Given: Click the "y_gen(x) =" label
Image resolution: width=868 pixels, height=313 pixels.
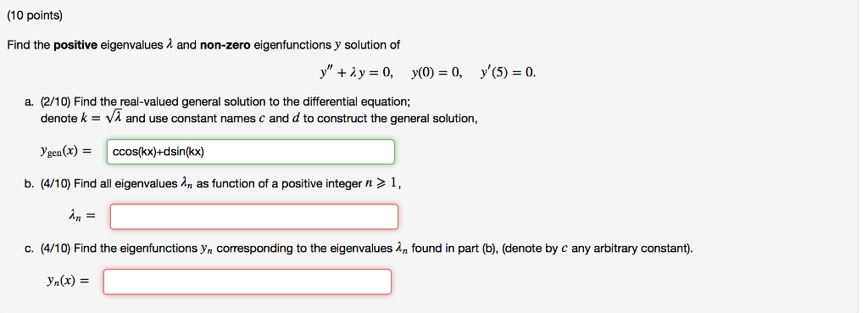Looking at the screenshot, I should (62, 152).
